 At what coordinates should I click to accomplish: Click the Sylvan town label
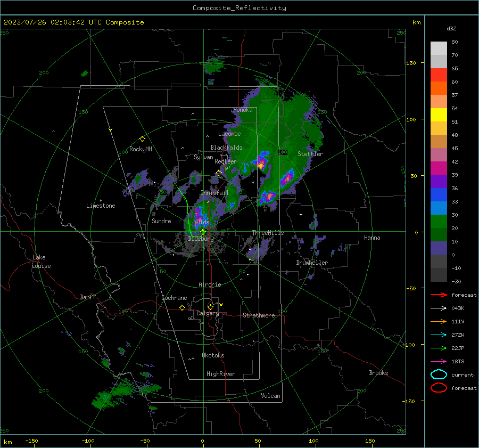[203, 157]
